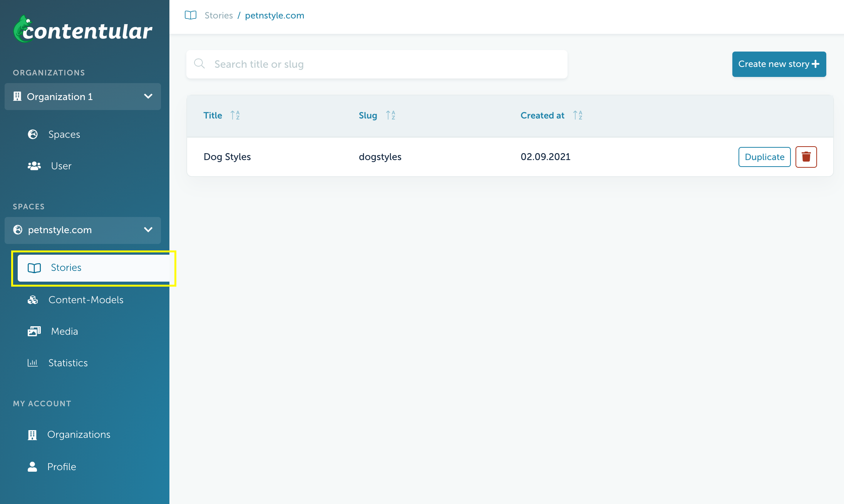
Task: Open the User menu item
Action: [x=61, y=166]
